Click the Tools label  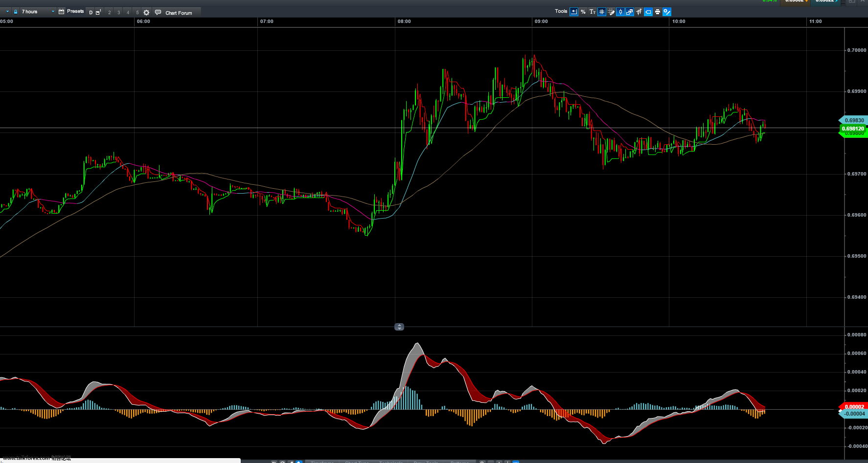tap(561, 11)
